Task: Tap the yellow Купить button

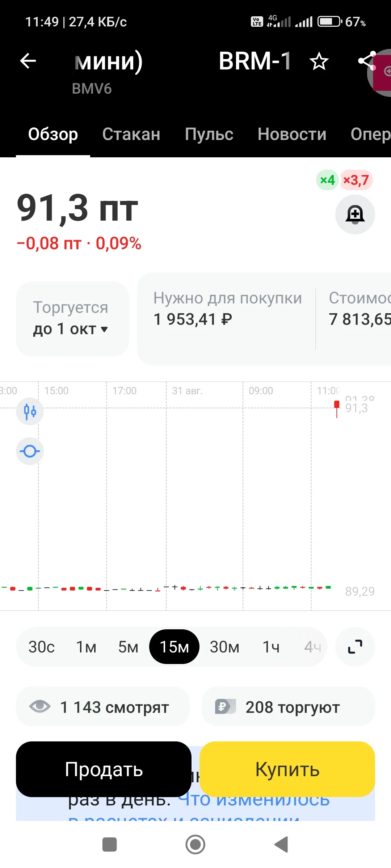Action: 287,769
